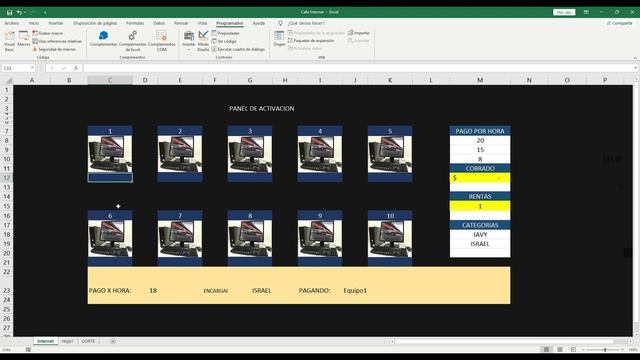The height and width of the screenshot is (360, 640).
Task: Toggle Usar referencias relativas
Action: [57, 41]
